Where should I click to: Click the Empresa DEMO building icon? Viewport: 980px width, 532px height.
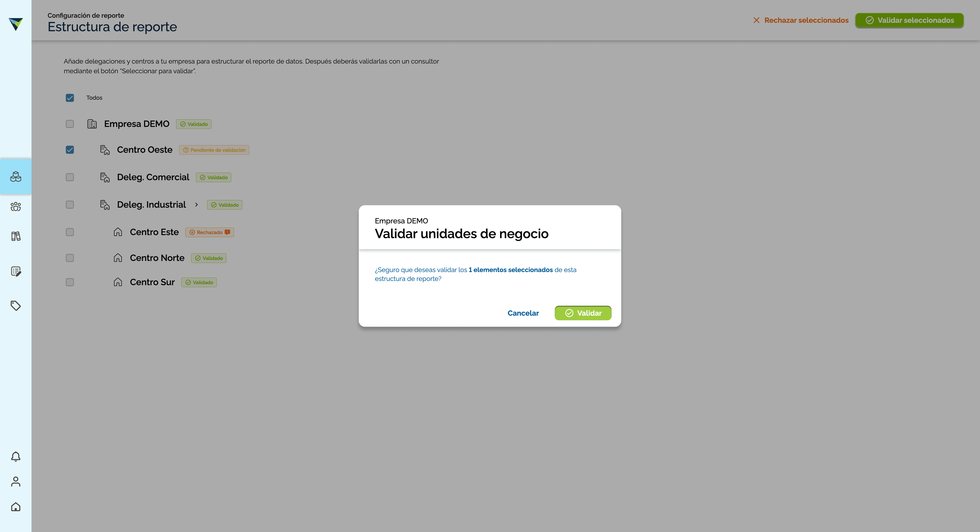tap(92, 124)
